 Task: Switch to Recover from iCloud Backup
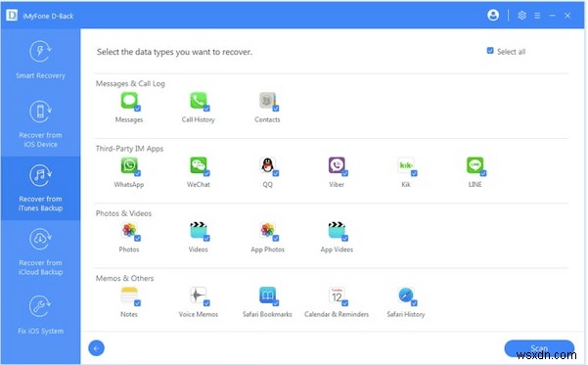coord(40,251)
